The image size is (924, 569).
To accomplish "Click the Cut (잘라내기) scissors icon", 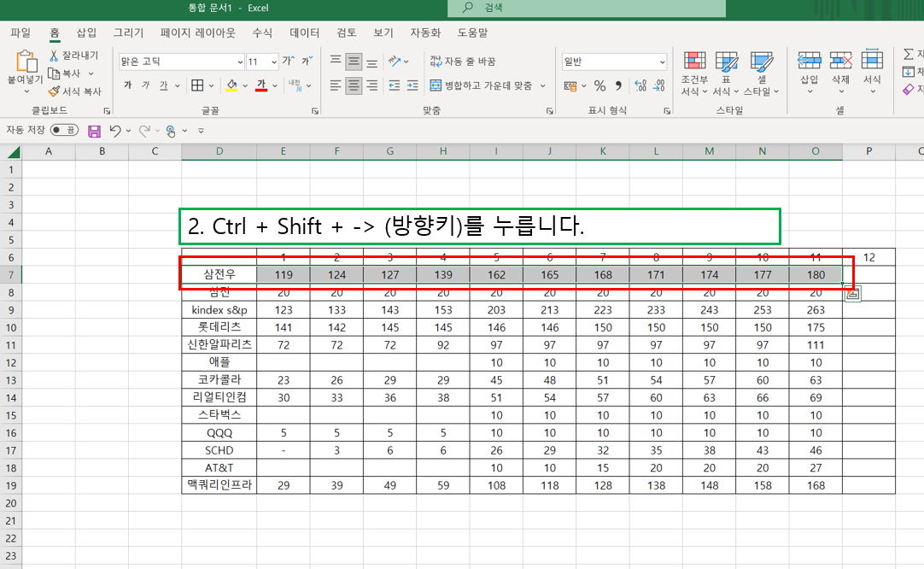I will point(54,56).
